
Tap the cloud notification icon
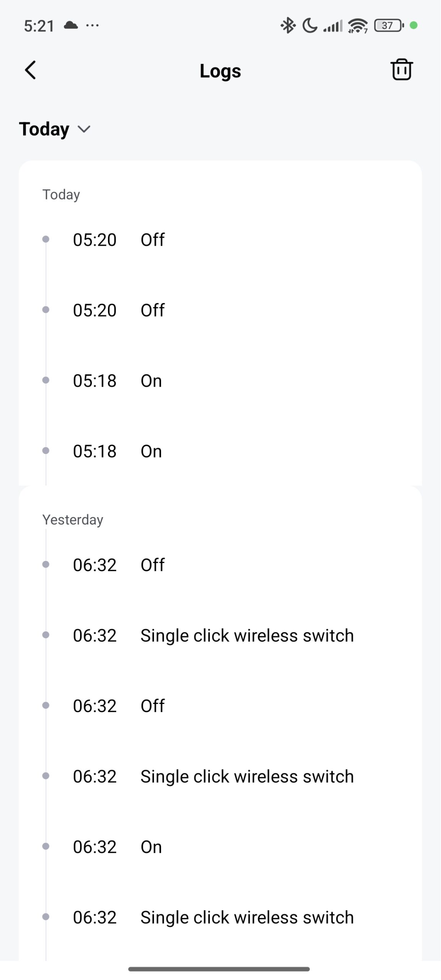click(71, 26)
